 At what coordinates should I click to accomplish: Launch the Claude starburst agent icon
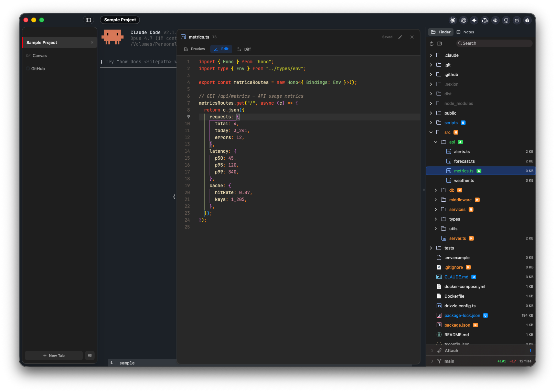(453, 20)
